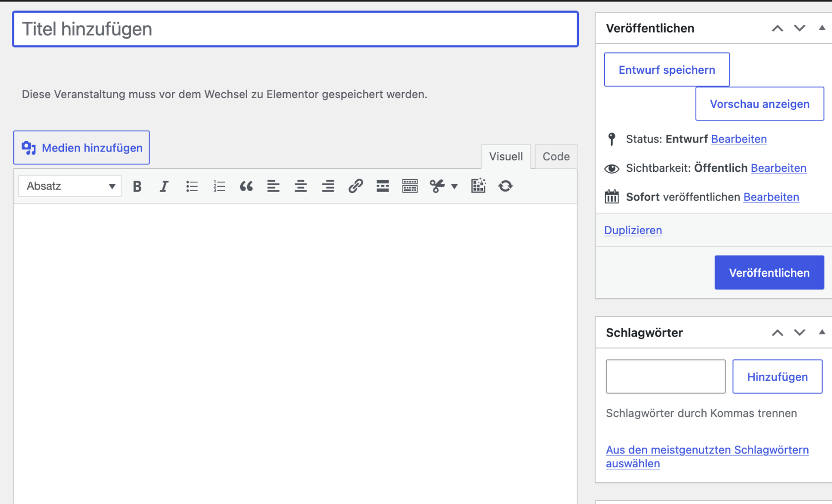Toggle italic formatting in the editor toolbar
Viewport: 832px width, 504px height.
pos(164,186)
